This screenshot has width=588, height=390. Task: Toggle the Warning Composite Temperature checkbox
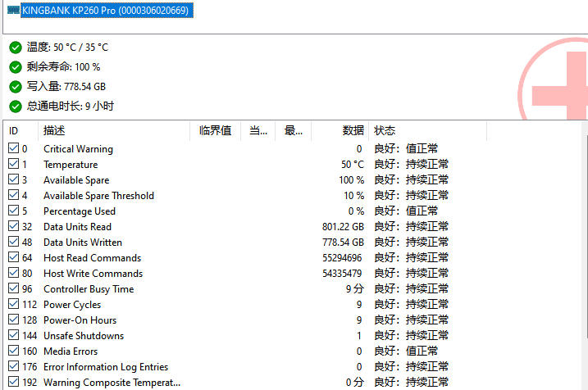click(13, 381)
